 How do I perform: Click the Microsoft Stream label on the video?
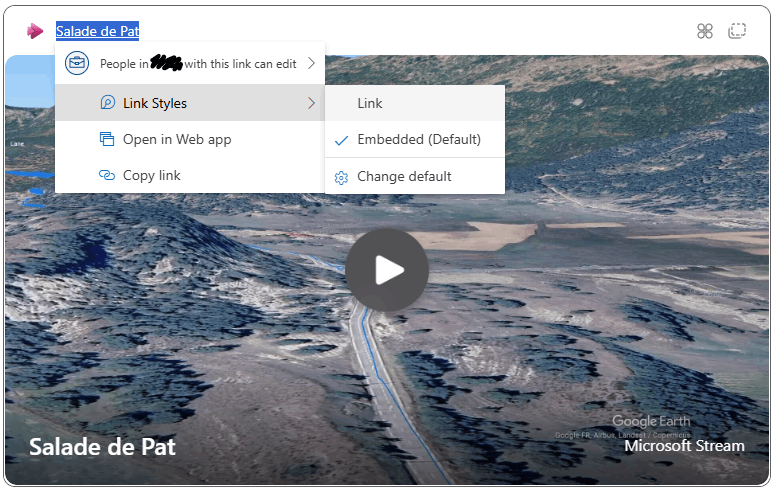tap(684, 446)
